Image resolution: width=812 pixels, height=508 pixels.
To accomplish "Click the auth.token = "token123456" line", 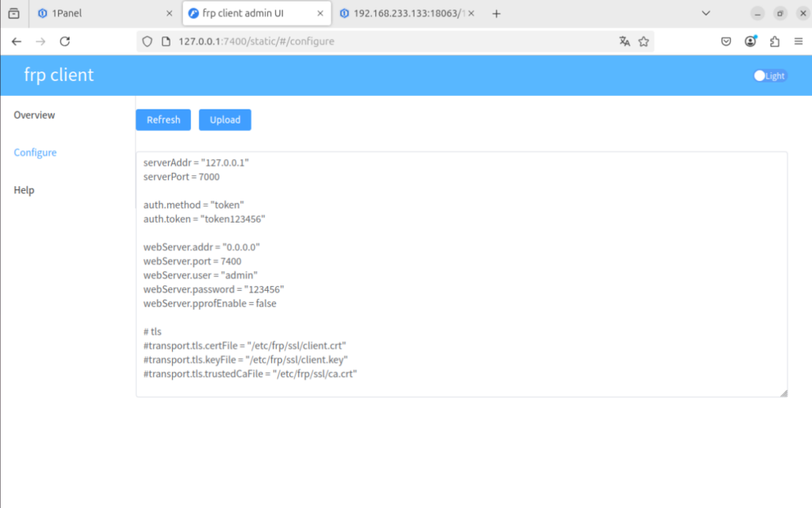I will [x=204, y=219].
